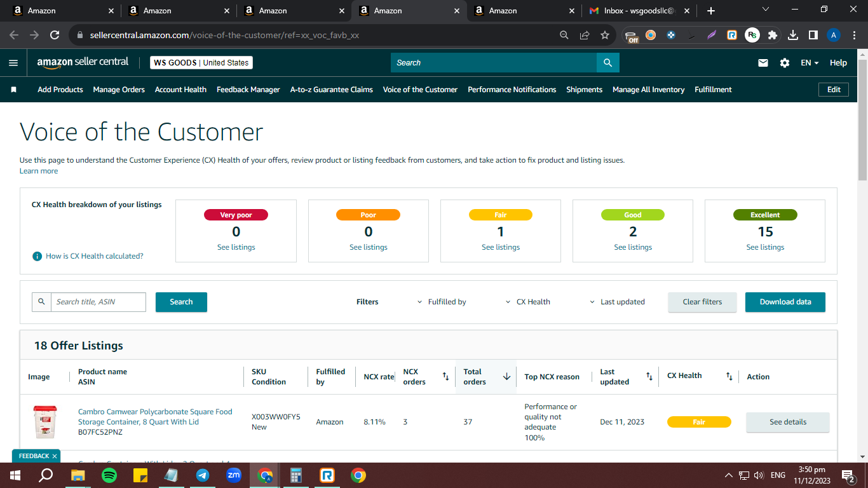Open Telegram from the taskbar
This screenshot has height=488, width=868.
[x=203, y=475]
